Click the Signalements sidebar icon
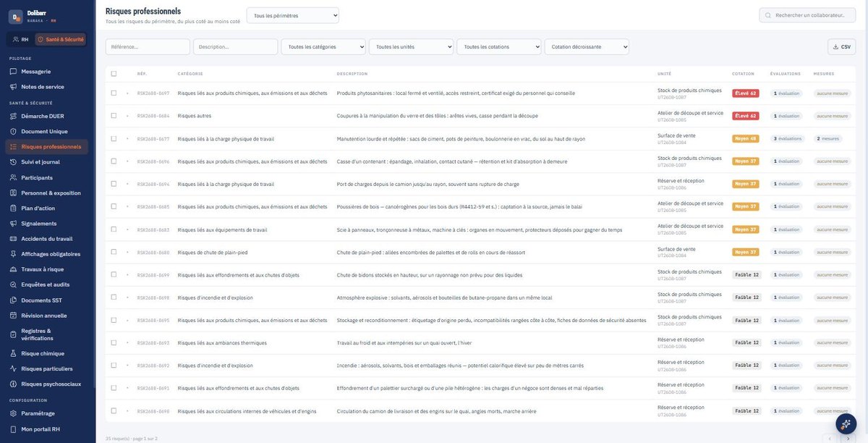Image resolution: width=868 pixels, height=443 pixels. 13,223
